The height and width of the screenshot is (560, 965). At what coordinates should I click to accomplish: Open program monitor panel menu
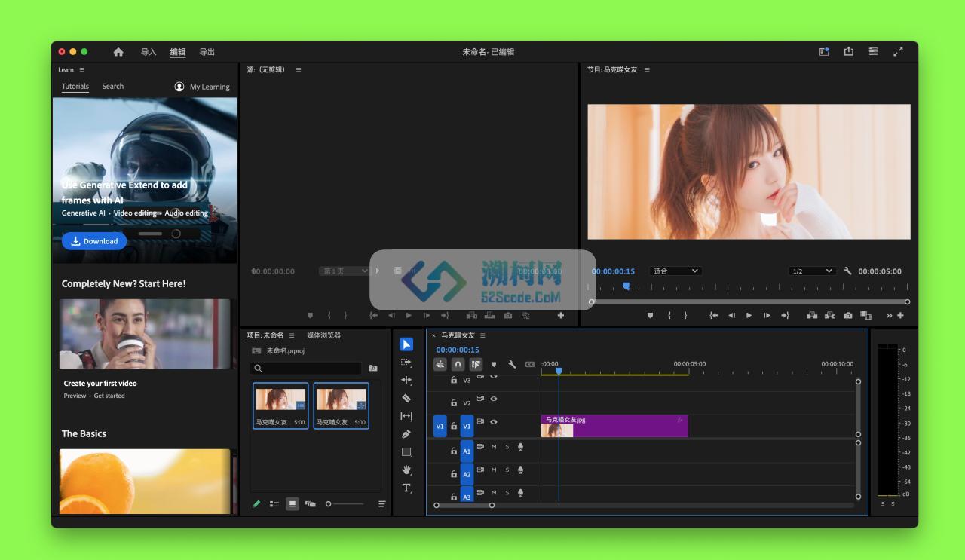coord(647,70)
